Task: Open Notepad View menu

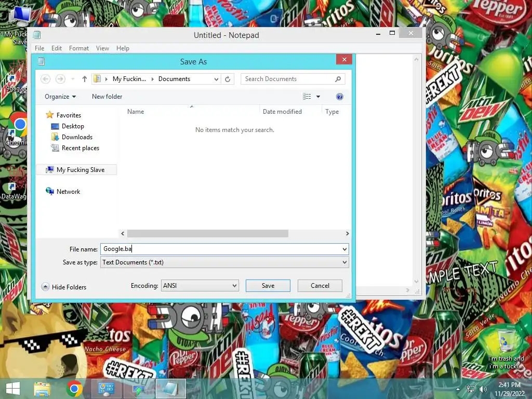Action: click(x=102, y=48)
